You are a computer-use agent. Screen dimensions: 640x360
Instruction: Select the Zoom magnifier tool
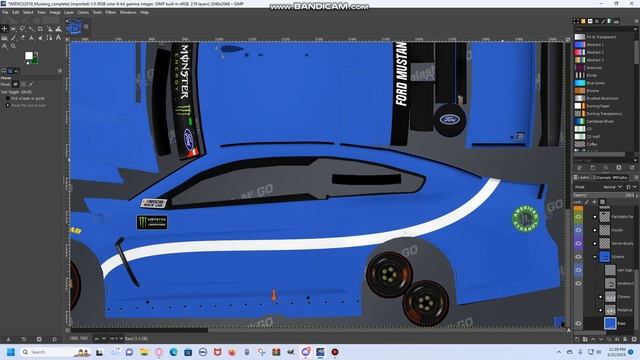(13, 46)
